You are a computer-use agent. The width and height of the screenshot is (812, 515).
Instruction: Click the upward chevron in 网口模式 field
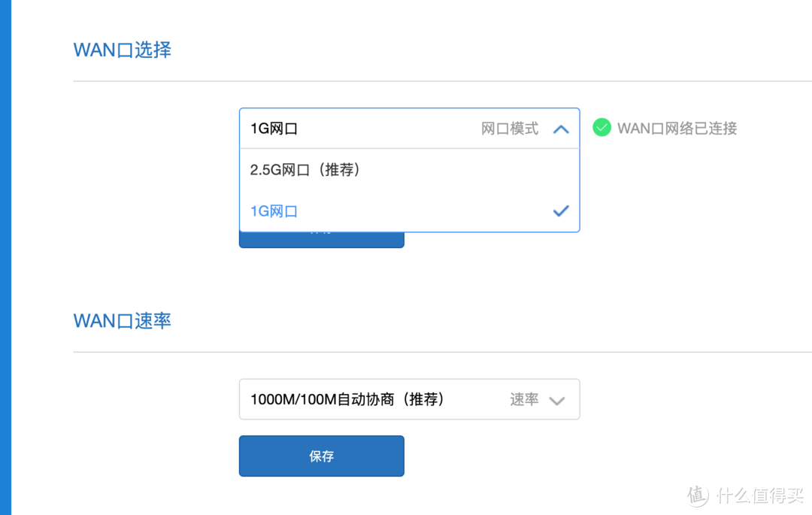561,128
